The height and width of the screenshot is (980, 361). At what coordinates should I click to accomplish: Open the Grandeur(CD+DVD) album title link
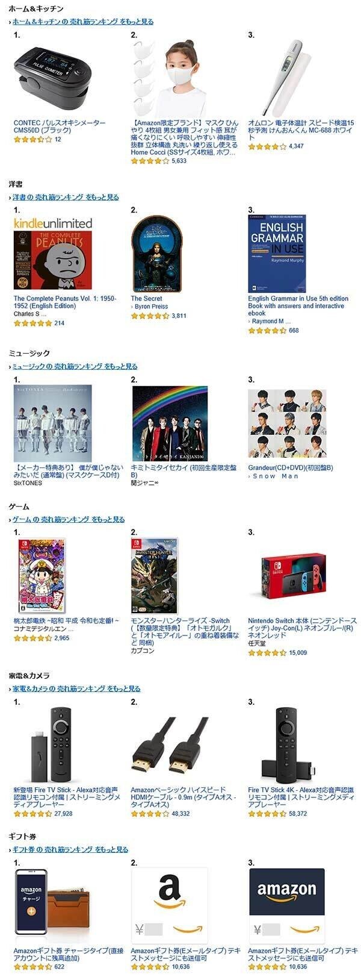tap(291, 467)
